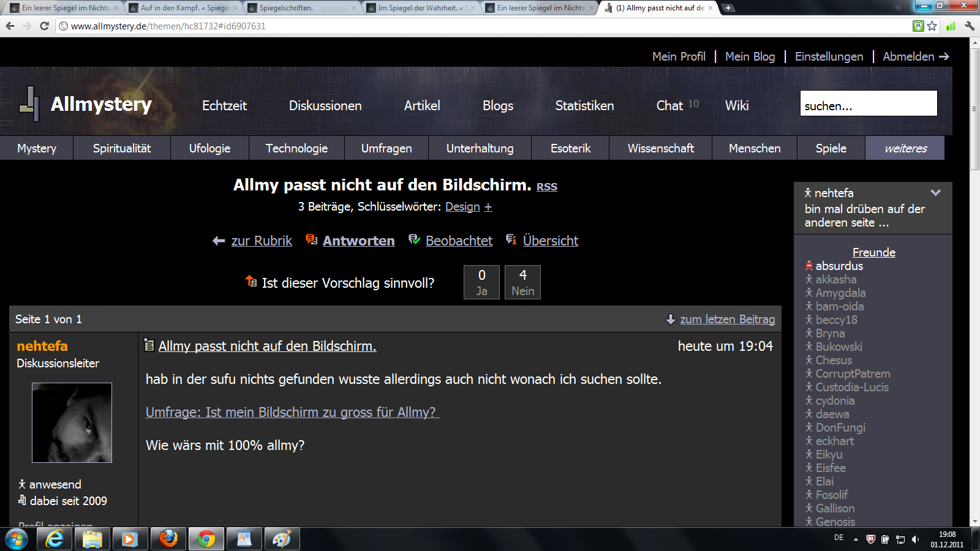Focus the suchen search field
980x551 pixels.
[x=869, y=103]
